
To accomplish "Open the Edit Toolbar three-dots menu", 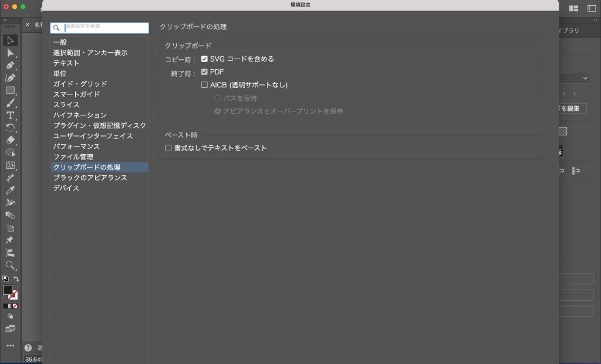I will click(x=10, y=346).
